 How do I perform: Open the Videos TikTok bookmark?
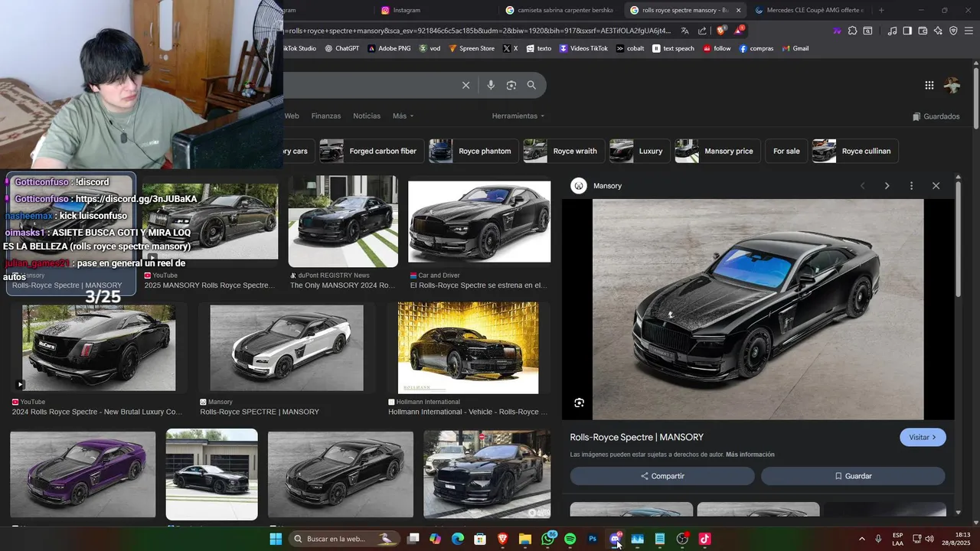(x=583, y=48)
